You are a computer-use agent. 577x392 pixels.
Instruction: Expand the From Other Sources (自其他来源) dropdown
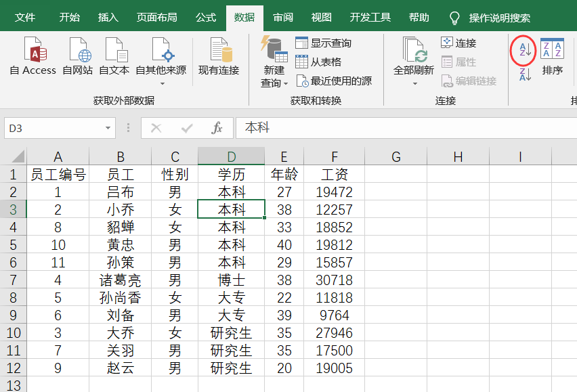tap(162, 84)
